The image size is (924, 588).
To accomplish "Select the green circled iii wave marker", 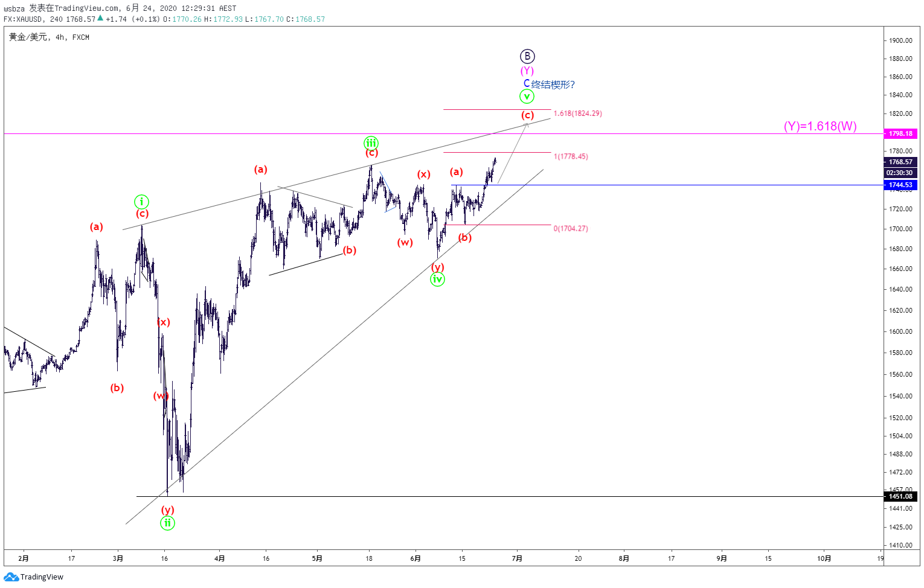I will click(371, 143).
